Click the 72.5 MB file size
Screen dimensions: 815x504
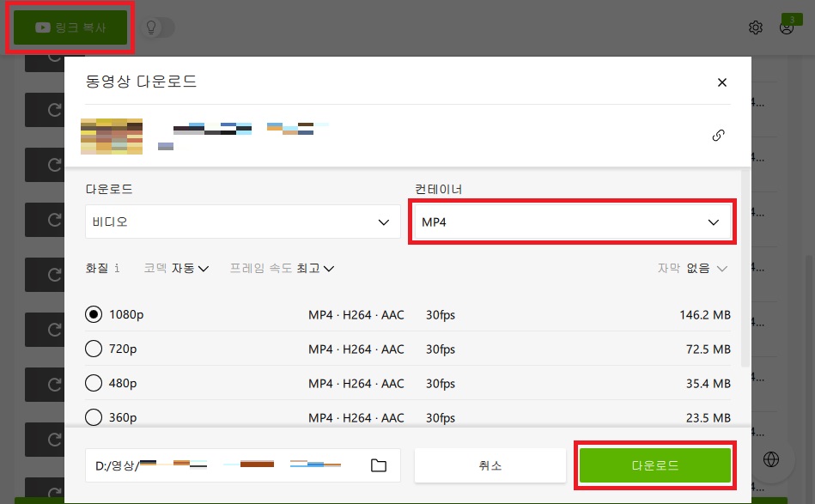pos(708,349)
